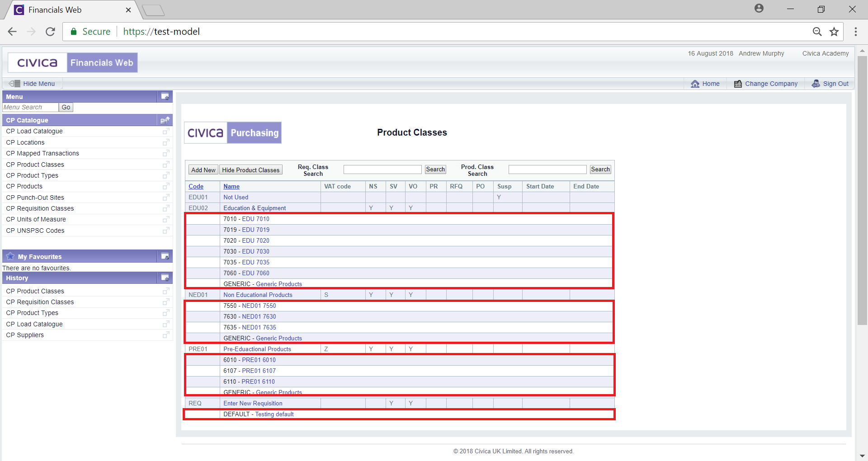Open NED01 7630 product class link
Screen dimensions: 868x461
coord(259,316)
